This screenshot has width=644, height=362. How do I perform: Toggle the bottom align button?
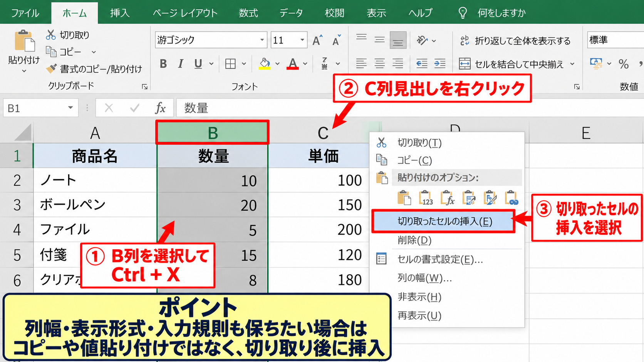pos(398,40)
